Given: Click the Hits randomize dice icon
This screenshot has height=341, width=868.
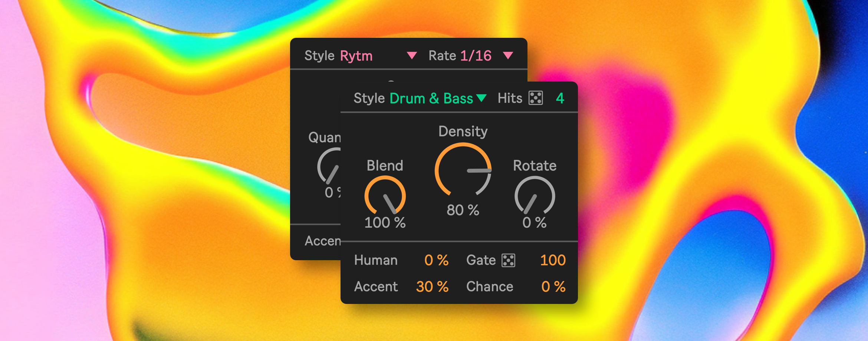Looking at the screenshot, I should tap(536, 98).
